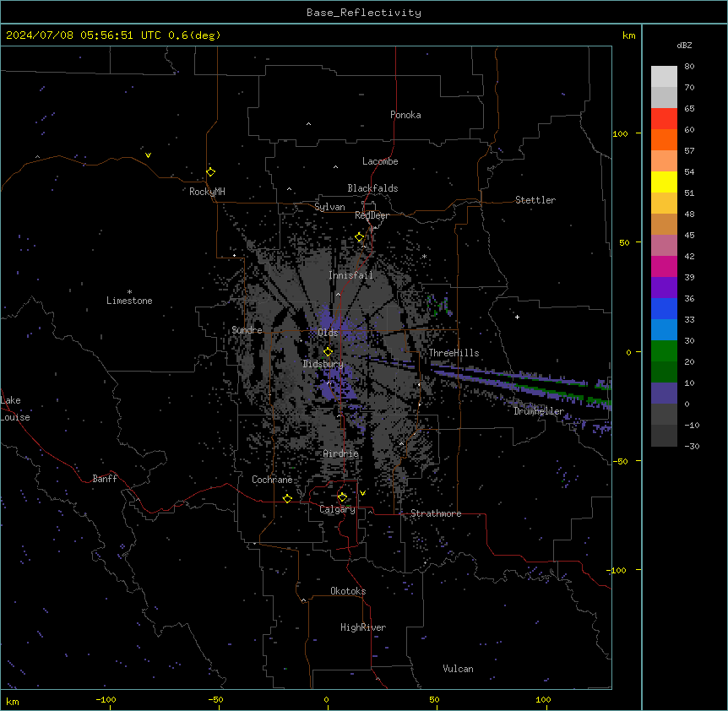728x711 pixels.
Task: Click the Stettler city label
Action: [535, 200]
